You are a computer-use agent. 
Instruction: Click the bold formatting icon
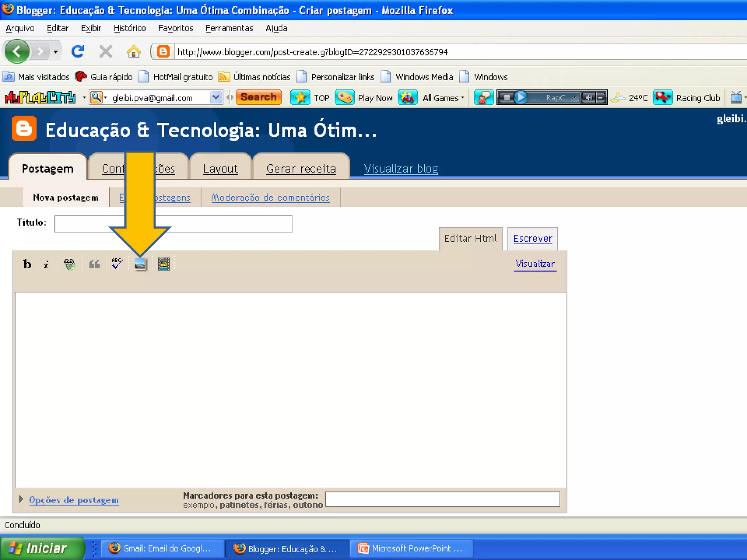pyautogui.click(x=27, y=264)
